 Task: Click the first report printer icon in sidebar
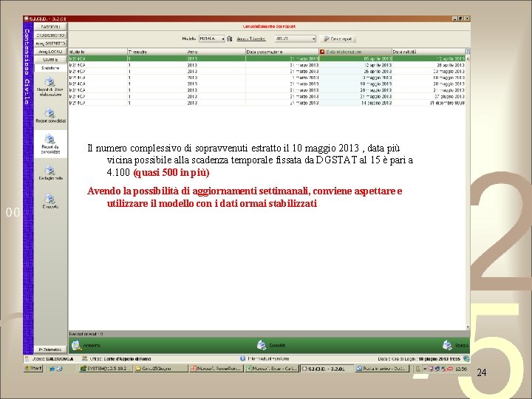coord(50,82)
